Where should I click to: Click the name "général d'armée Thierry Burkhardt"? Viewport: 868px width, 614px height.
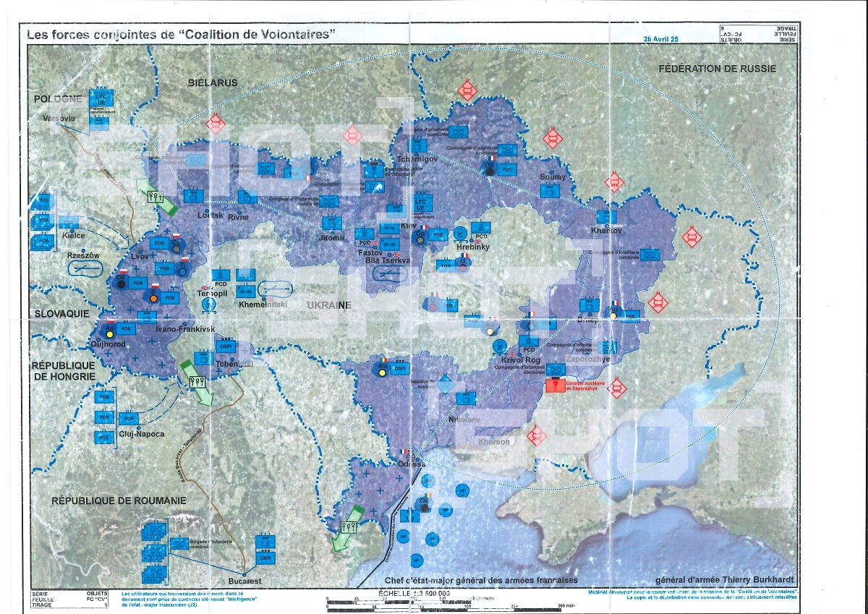coord(726,581)
